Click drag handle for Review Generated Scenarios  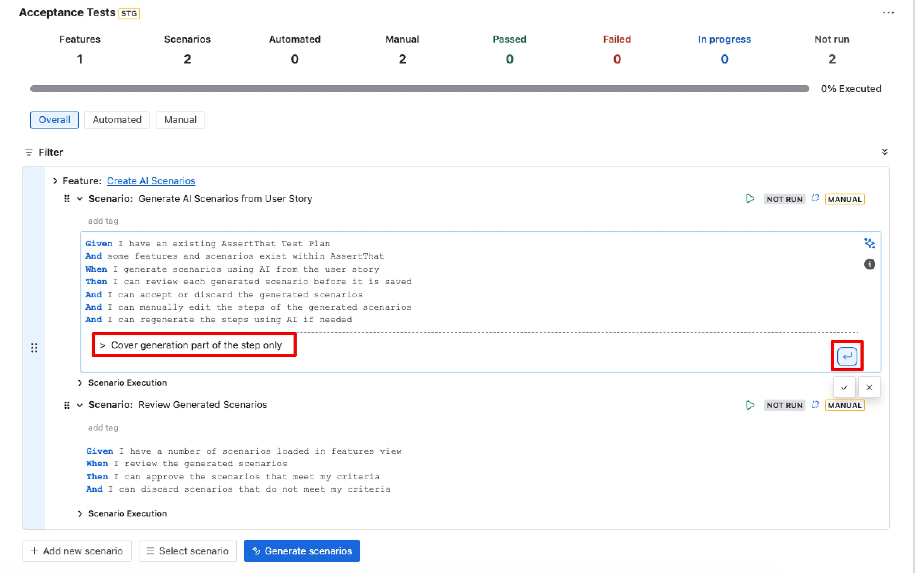click(67, 405)
